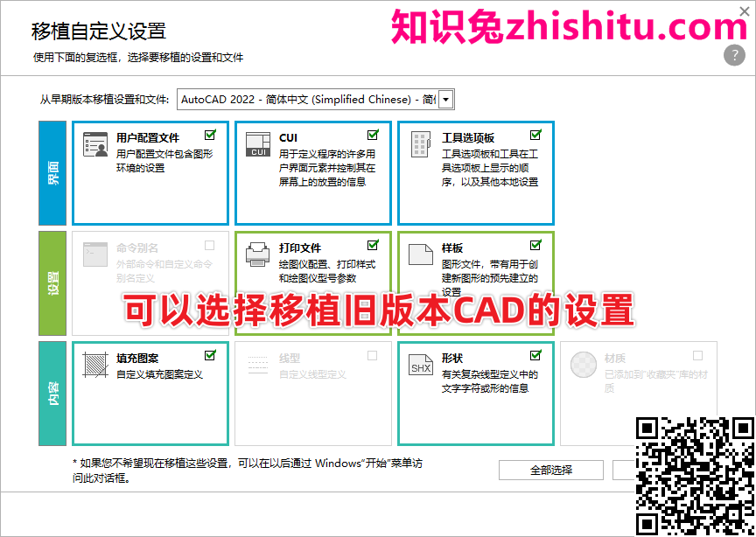Click the 自定义填充图案定义 description

point(159,374)
